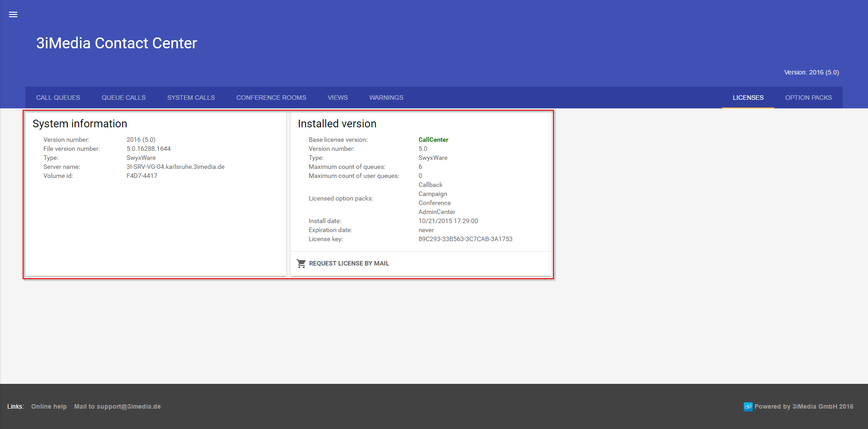Viewport: 868px width, 429px height.
Task: Open the hamburger navigation menu
Action: click(x=13, y=14)
